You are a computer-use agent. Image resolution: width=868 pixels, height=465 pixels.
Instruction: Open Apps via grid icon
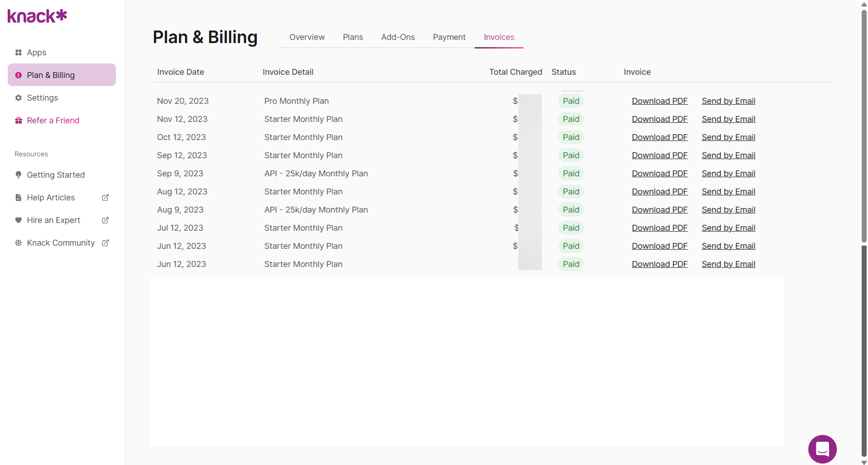[x=19, y=53]
